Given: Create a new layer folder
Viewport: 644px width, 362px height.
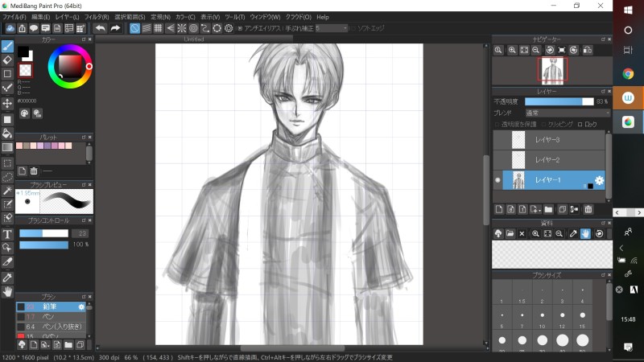Looking at the screenshot, I should click(548, 209).
